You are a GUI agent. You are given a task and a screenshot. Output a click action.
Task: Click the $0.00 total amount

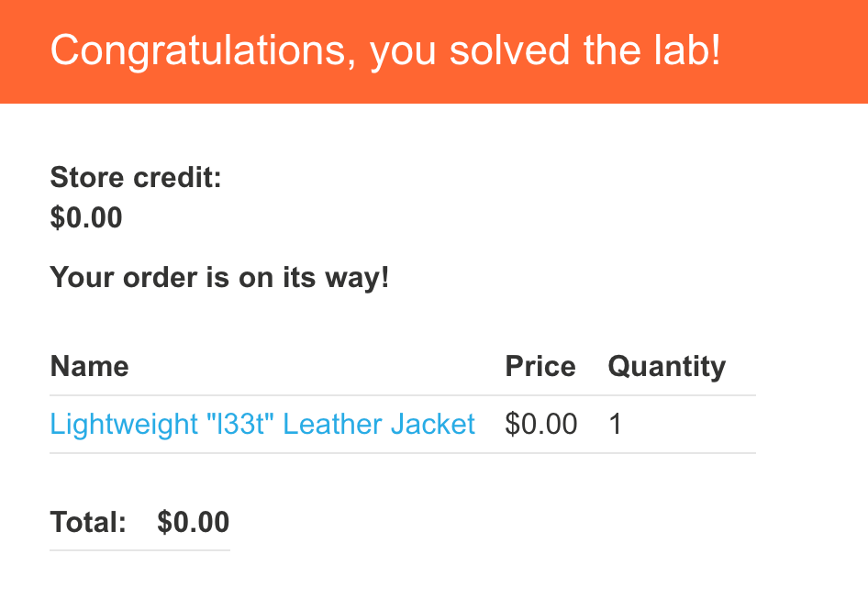(193, 523)
